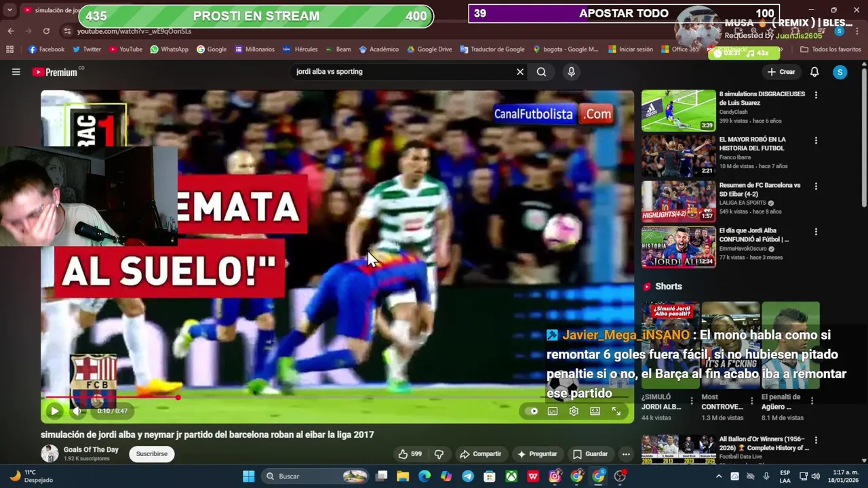Screen dimensions: 868x488
Task: Click the Compartir share button
Action: 480,454
